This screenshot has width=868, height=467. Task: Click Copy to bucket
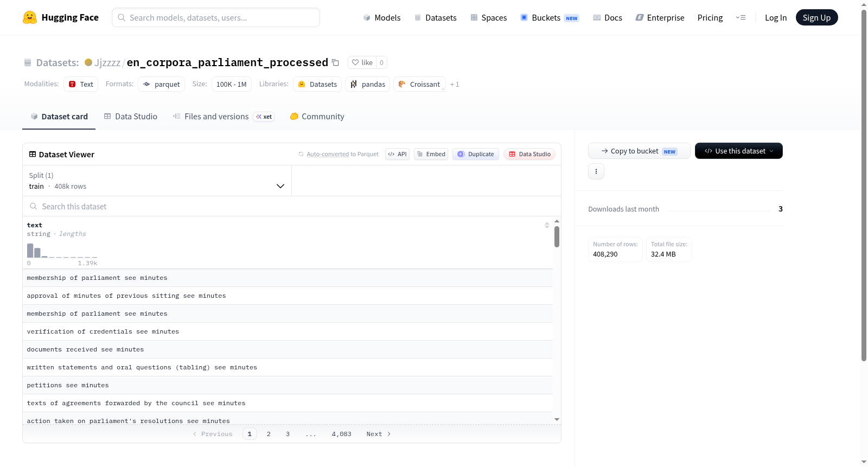639,151
